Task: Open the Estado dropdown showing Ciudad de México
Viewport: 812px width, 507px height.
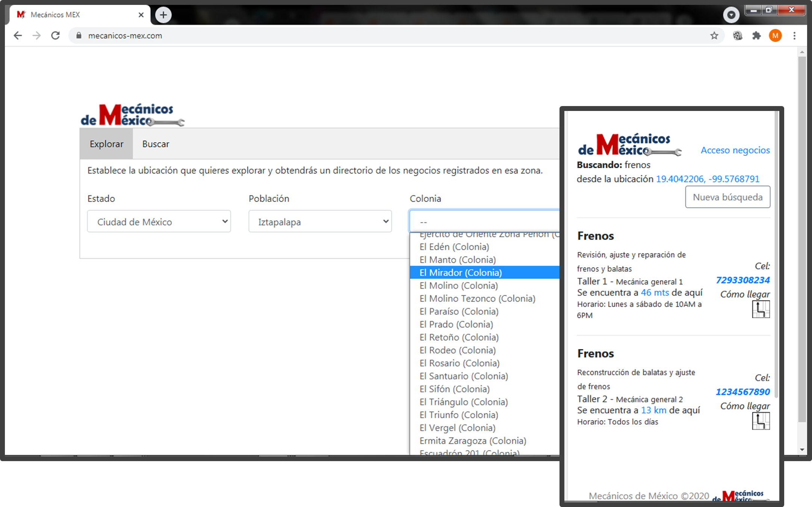Action: point(159,222)
